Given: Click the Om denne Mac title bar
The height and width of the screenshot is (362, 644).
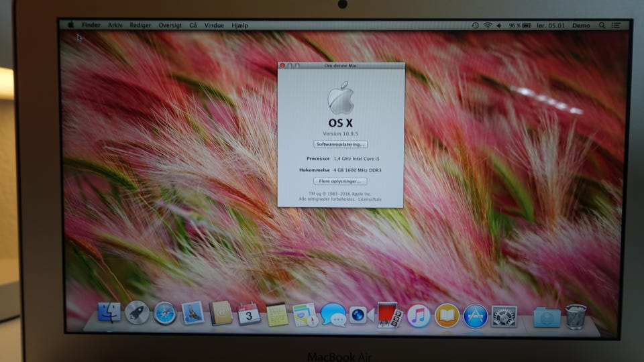Looking at the screenshot, I should click(341, 65).
